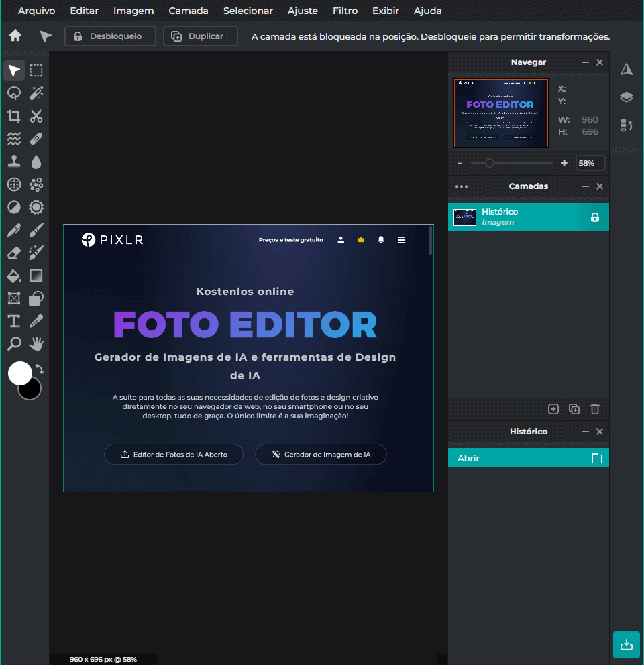
Task: Swap foreground and background colors
Action: click(x=40, y=369)
